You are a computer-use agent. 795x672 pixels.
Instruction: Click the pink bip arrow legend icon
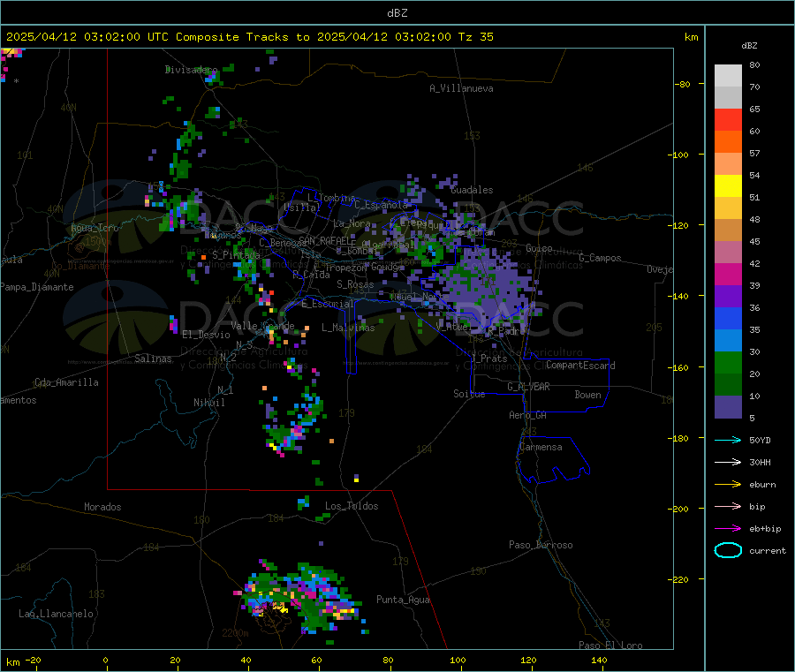click(728, 506)
